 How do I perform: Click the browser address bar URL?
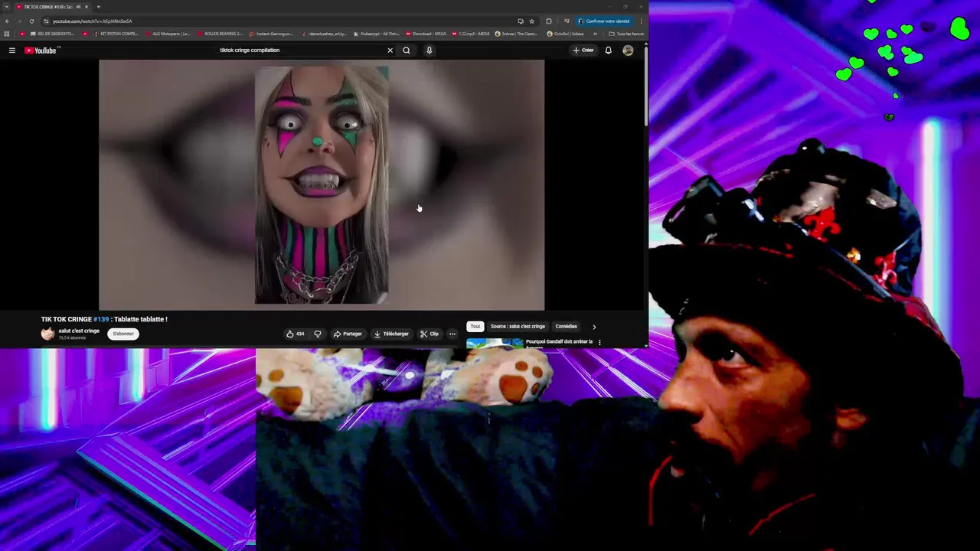point(92,21)
